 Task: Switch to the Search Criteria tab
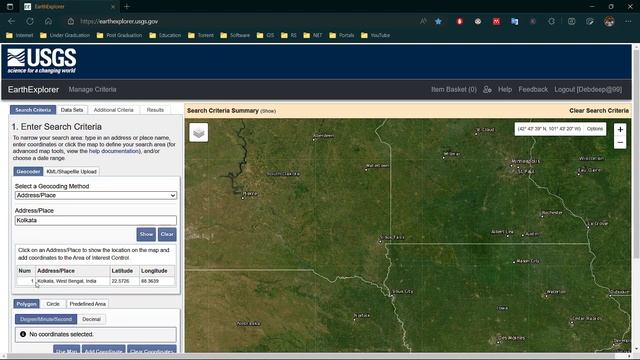pyautogui.click(x=33, y=110)
